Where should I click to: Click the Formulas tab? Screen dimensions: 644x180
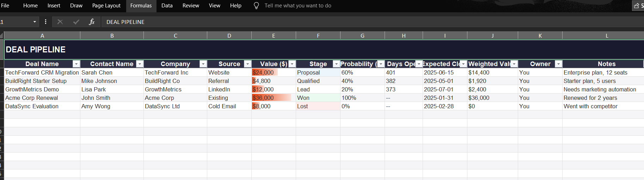tap(141, 6)
